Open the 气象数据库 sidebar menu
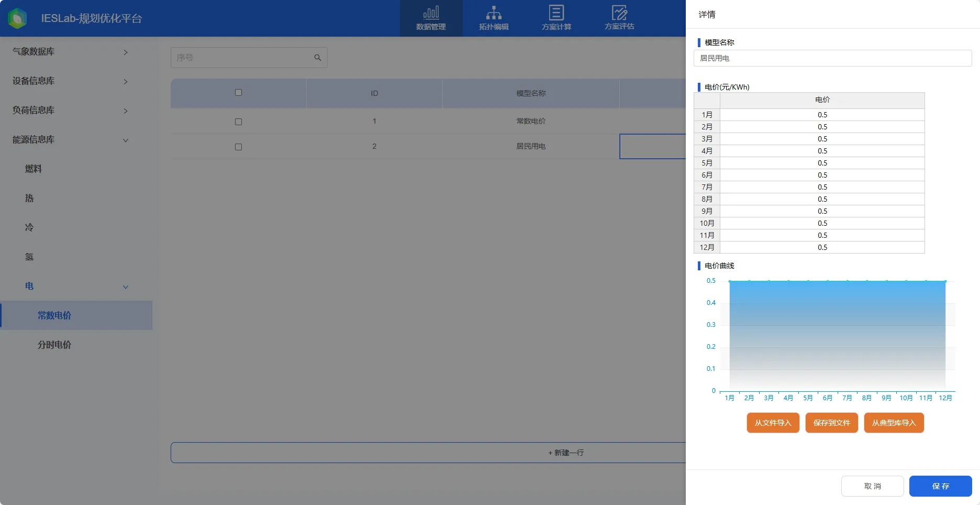Viewport: 980px width, 505px height. tap(76, 51)
